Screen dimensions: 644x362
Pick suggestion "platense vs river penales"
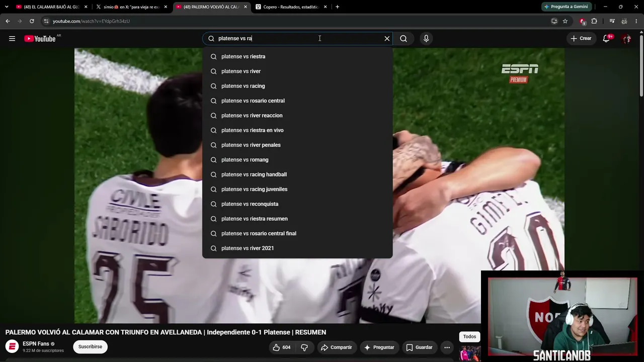point(297,145)
